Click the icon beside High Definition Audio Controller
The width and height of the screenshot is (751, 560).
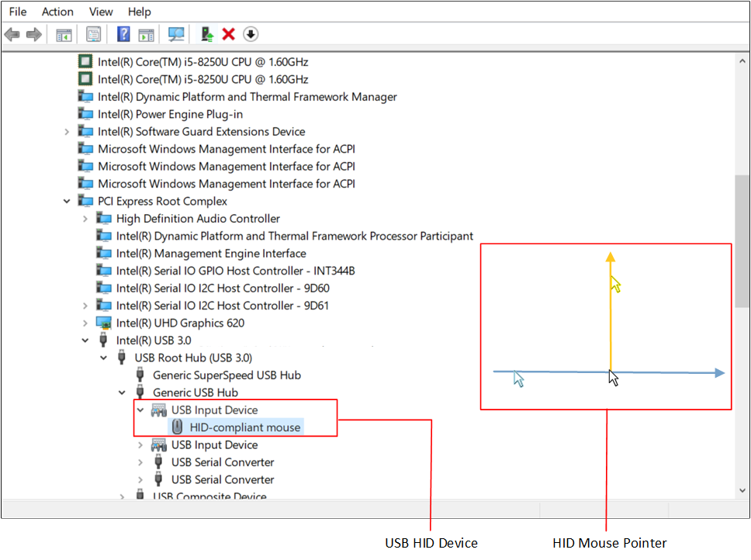point(104,218)
